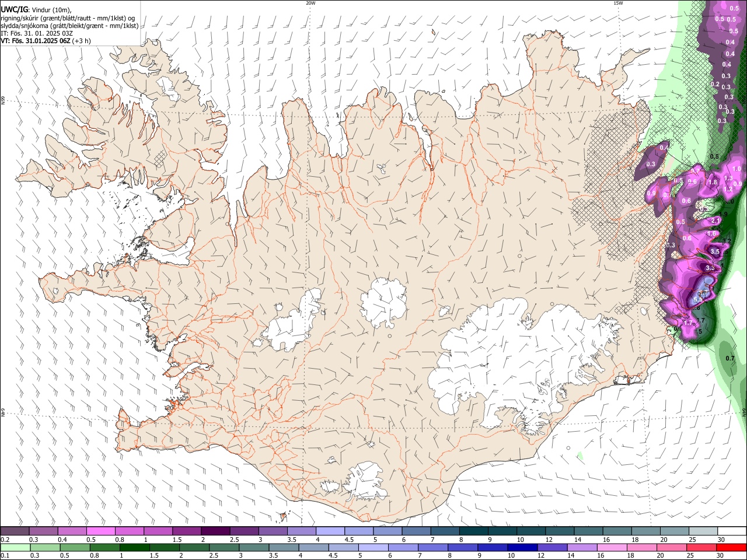747x560 pixels.
Task: Pick the darkest purple 2–2.5 snow legend swatch
Action: click(215, 531)
